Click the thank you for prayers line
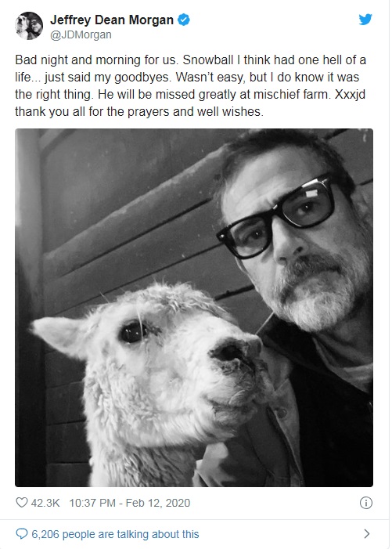Screen dimensions: 392x549 [139, 112]
